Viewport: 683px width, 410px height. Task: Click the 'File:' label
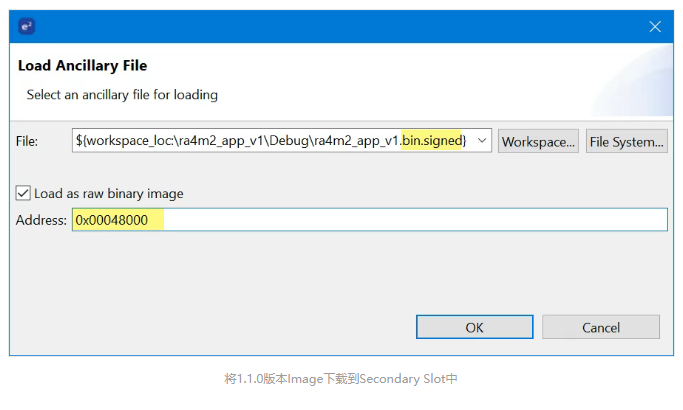[27, 141]
